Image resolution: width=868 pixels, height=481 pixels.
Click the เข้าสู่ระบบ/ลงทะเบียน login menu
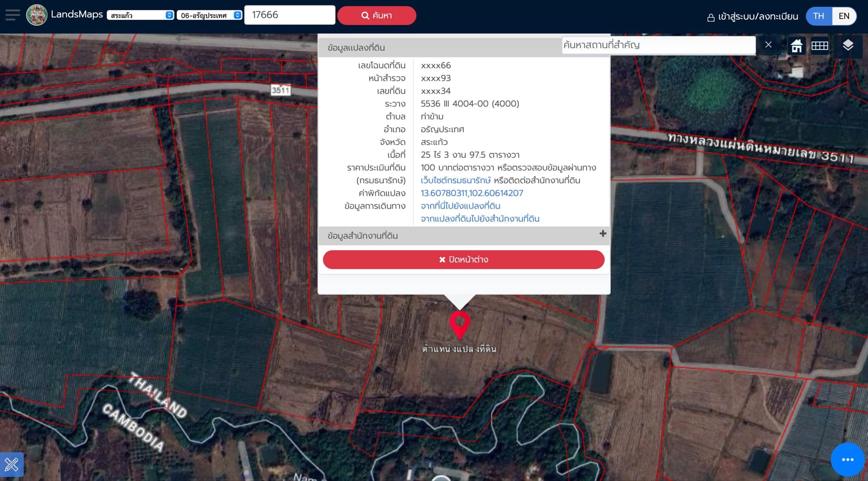[753, 17]
